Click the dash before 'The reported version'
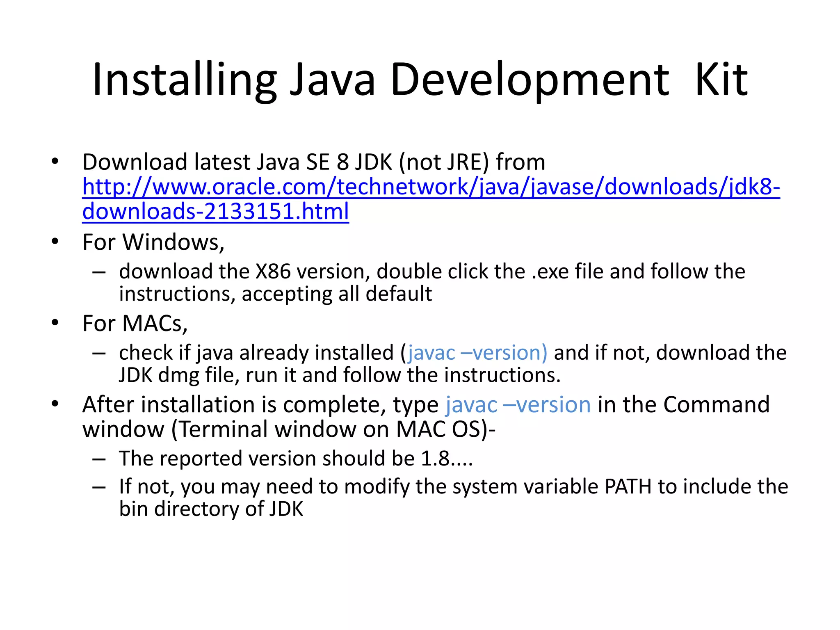 pyautogui.click(x=99, y=459)
